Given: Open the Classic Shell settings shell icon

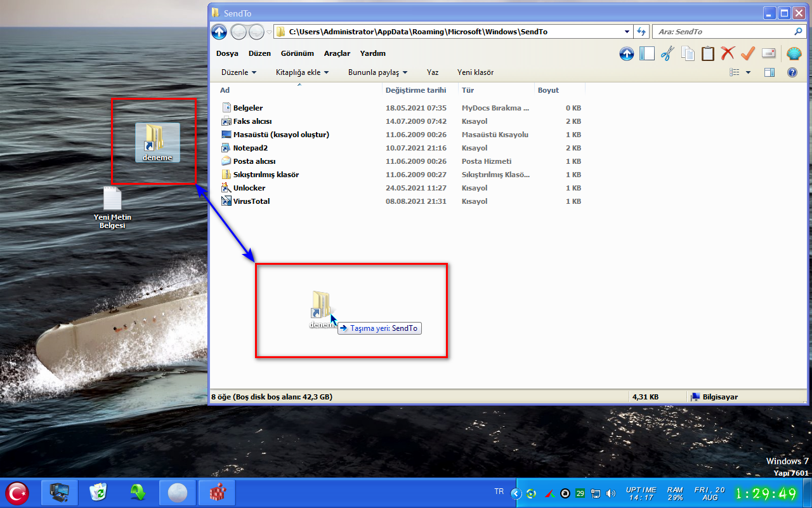Looking at the screenshot, I should pos(794,54).
